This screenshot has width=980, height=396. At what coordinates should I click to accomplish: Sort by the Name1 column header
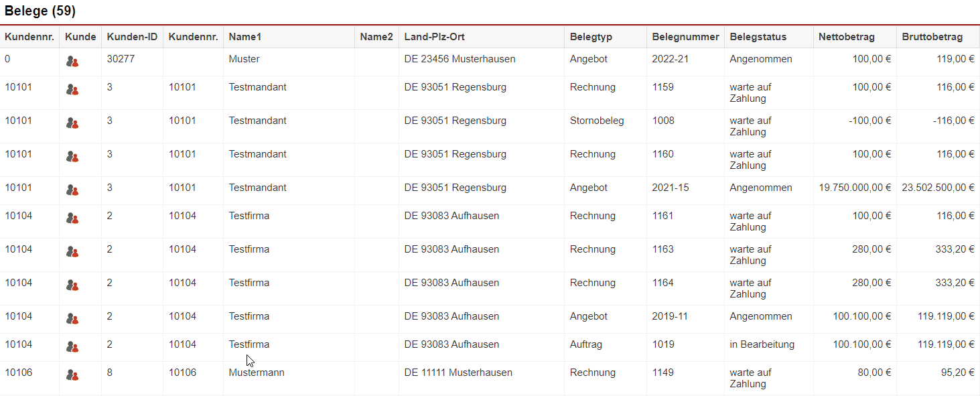click(x=244, y=37)
